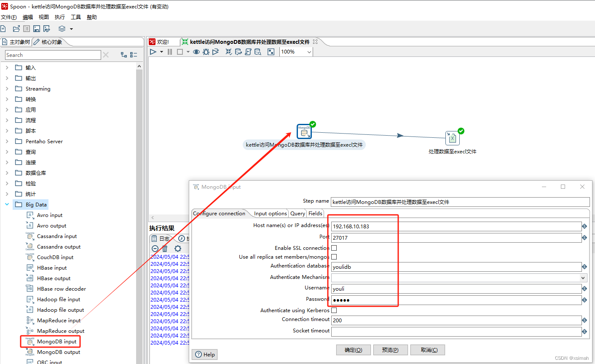Click the preview eye icon
The width and height of the screenshot is (595, 364).
196,52
